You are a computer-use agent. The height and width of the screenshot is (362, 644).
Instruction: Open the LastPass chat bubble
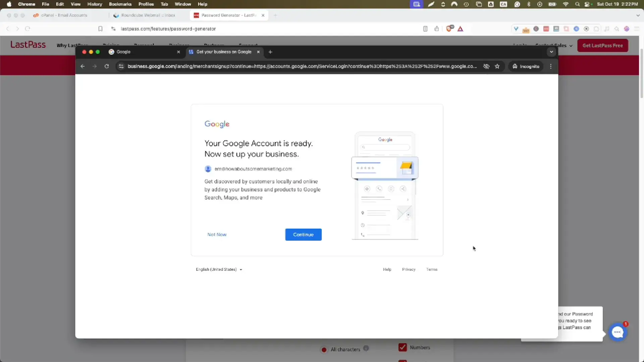click(618, 332)
